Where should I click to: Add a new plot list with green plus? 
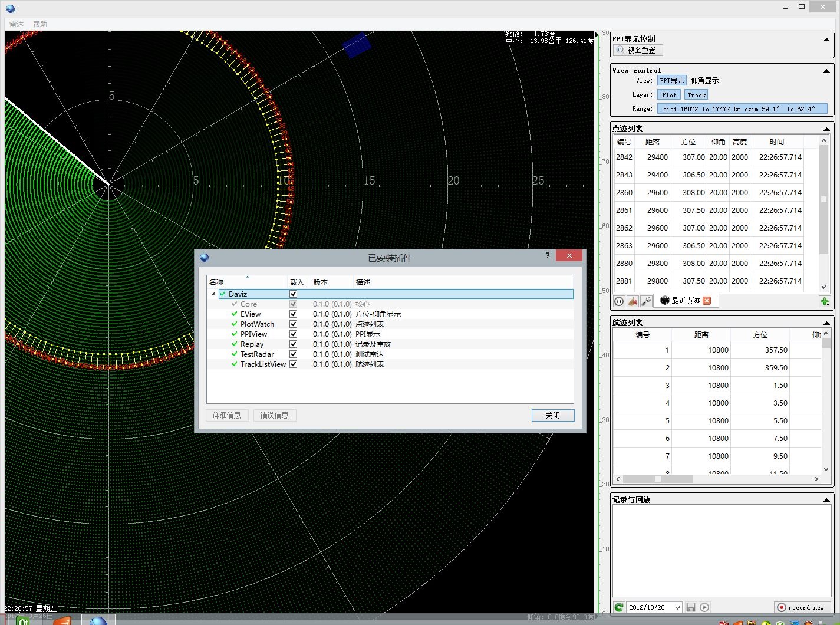point(824,302)
